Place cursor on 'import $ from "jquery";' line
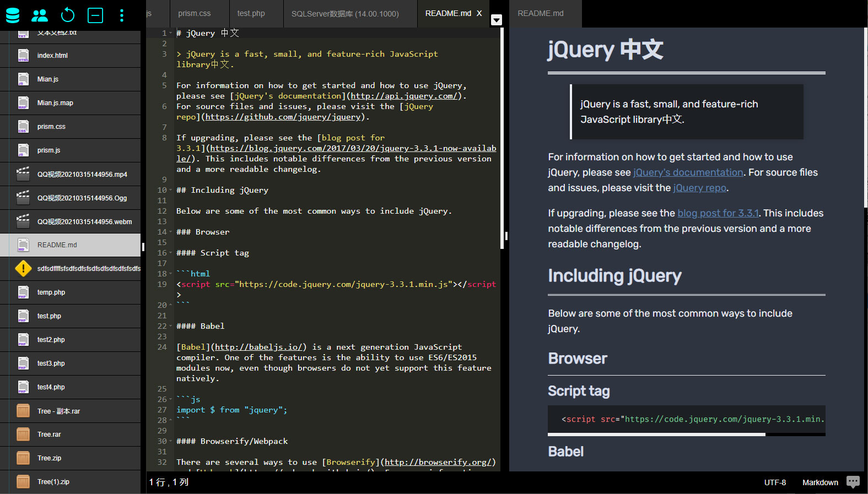868x494 pixels. click(231, 410)
